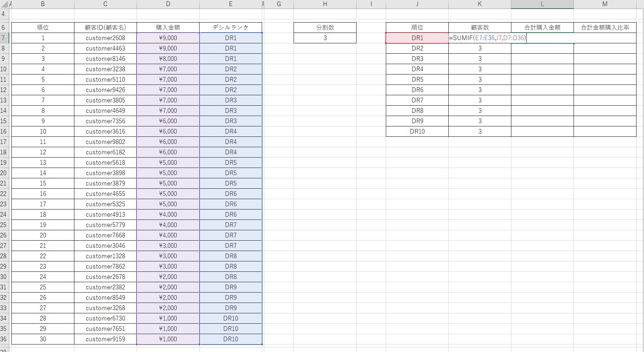Click the 分割数 label cell
The width and height of the screenshot is (644, 352).
(x=325, y=28)
